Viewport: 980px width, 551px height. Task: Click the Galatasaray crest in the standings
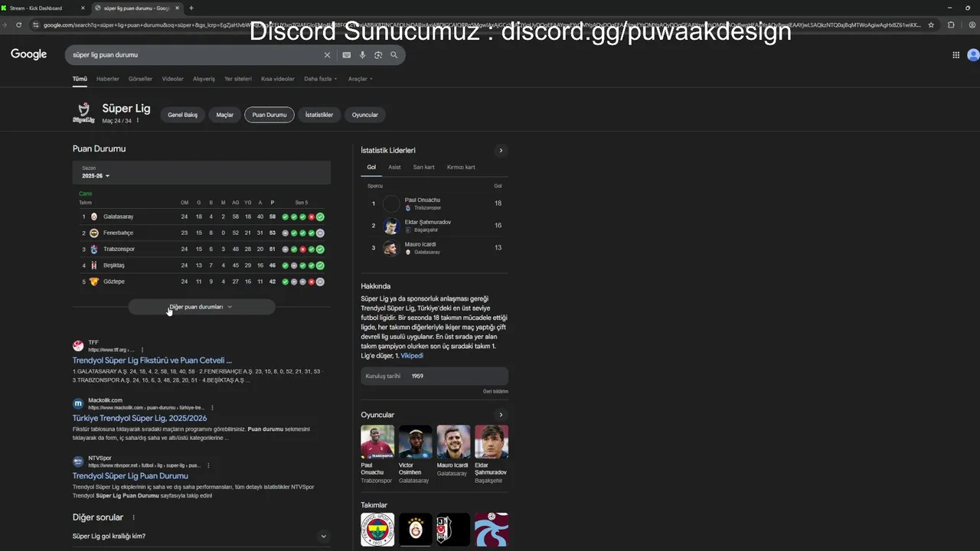pyautogui.click(x=94, y=217)
